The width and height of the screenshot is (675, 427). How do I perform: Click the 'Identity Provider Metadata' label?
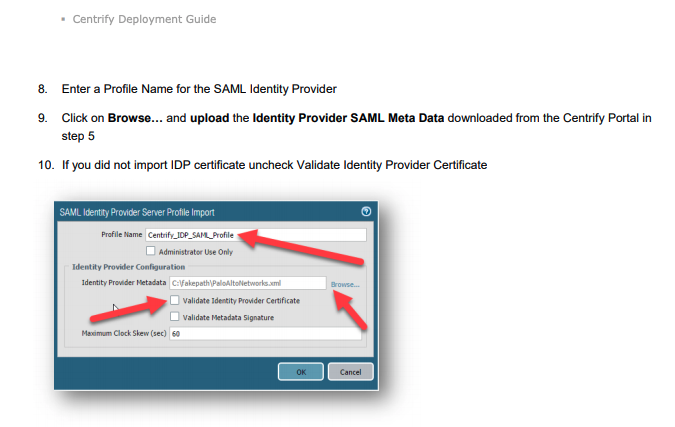tap(124, 283)
